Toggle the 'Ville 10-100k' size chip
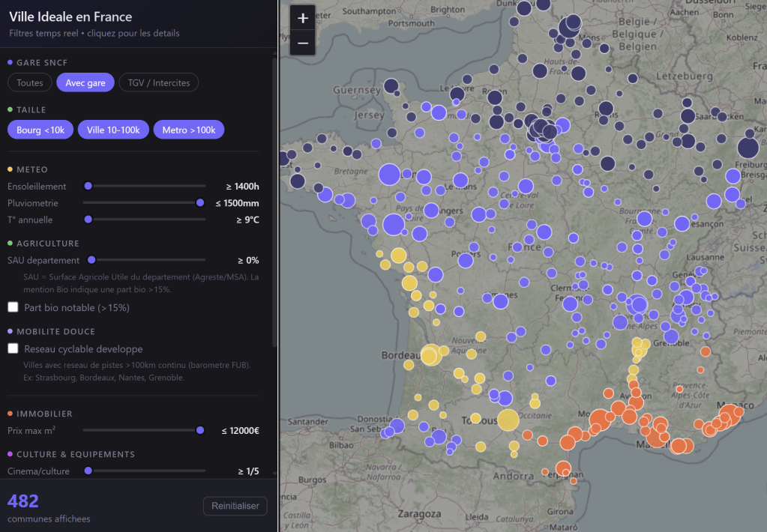Screen dimensions: 767x532 pos(113,130)
